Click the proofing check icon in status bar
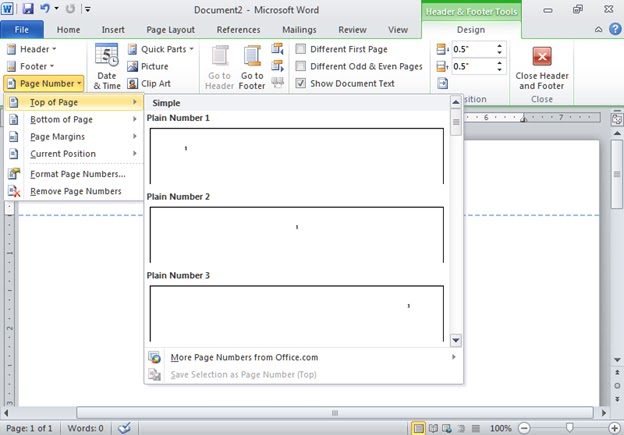Screen dimensions: 624x435 pos(125,428)
